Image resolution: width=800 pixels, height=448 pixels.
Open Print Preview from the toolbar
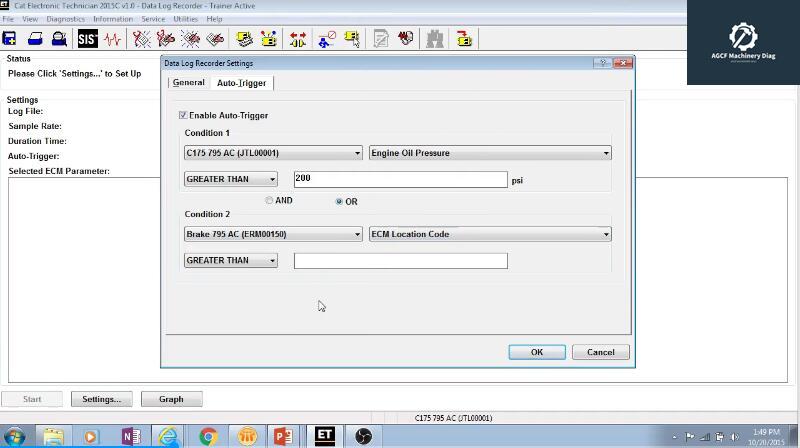click(59, 39)
